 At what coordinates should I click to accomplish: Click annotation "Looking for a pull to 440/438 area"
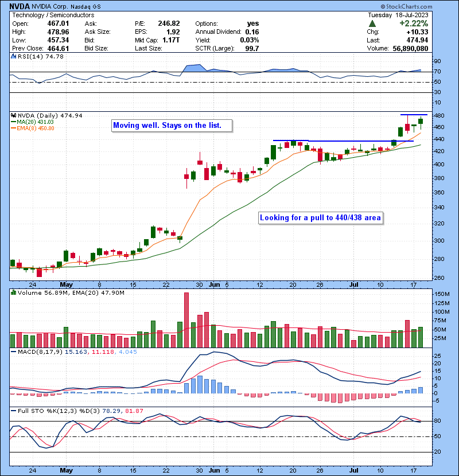tap(321, 218)
